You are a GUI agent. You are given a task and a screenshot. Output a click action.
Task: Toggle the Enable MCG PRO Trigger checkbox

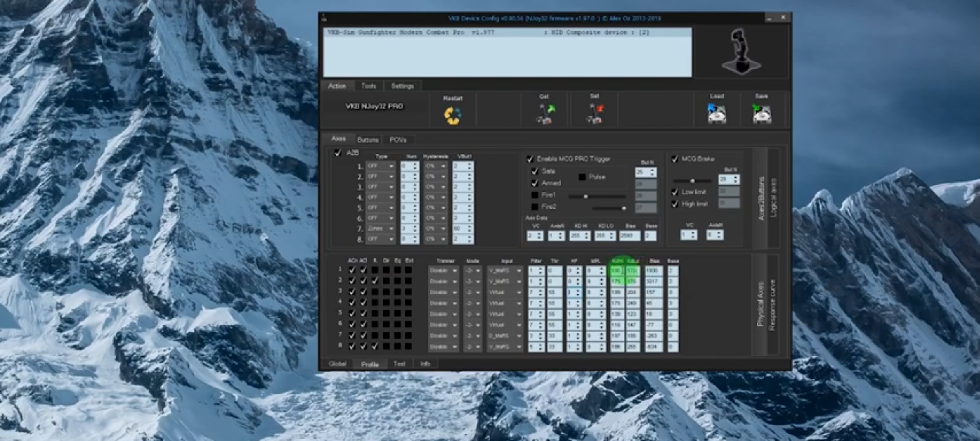530,159
